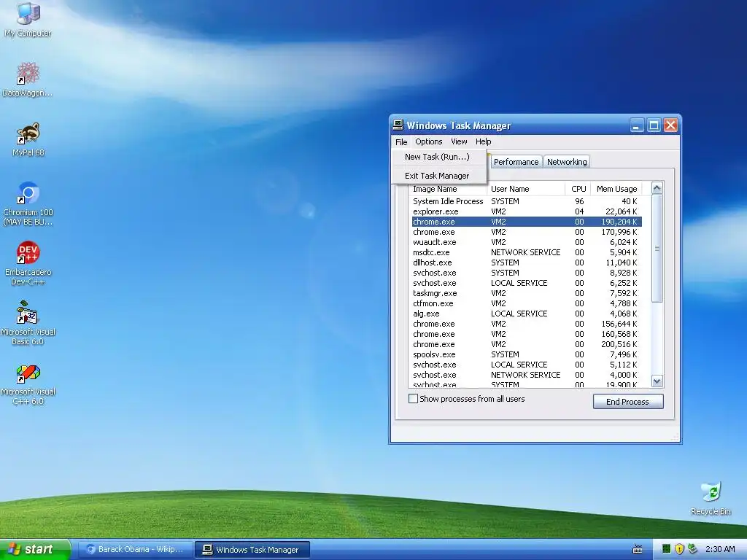Select svchost.exe row using 5,112 K
The width and height of the screenshot is (747, 560).
(525, 365)
